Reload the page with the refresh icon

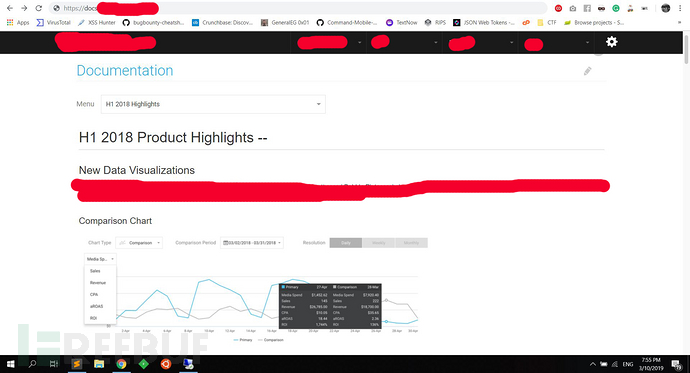click(39, 8)
